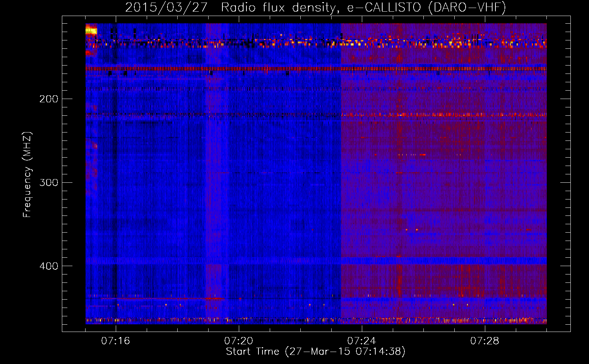Click the 07:16 time tick label
589x364 pixels.
click(116, 341)
